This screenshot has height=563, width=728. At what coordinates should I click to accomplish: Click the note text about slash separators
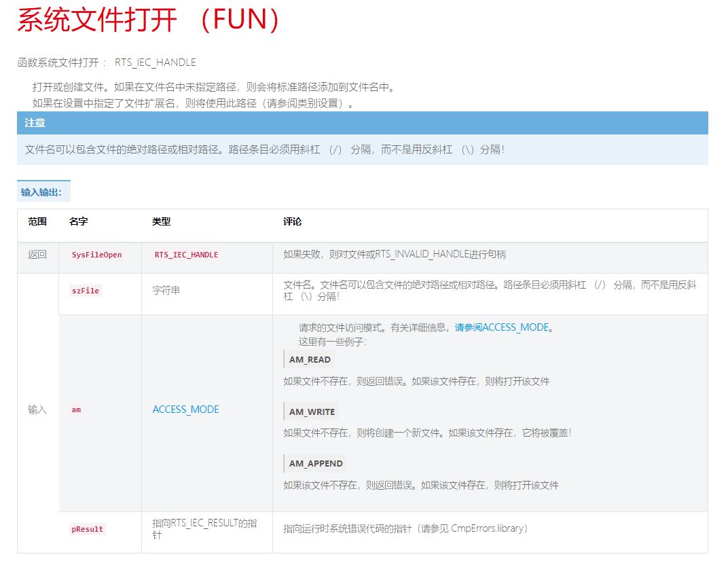click(265, 149)
